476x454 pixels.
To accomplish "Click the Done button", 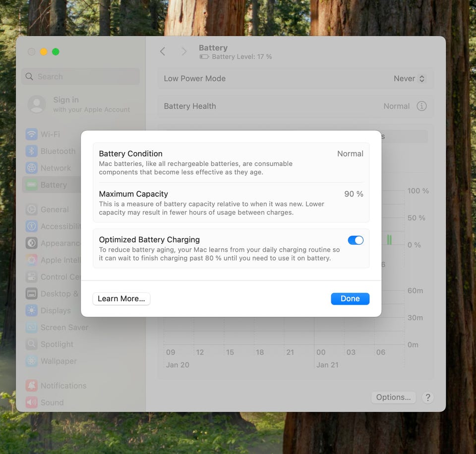I will coord(350,298).
